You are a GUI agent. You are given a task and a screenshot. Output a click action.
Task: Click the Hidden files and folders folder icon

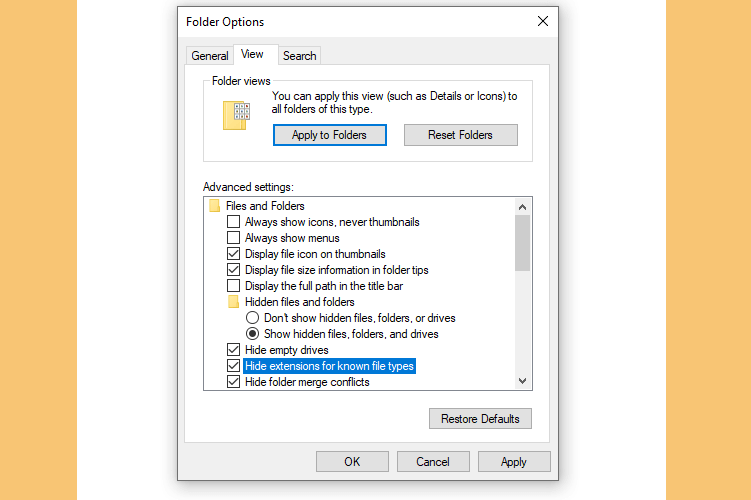click(233, 302)
